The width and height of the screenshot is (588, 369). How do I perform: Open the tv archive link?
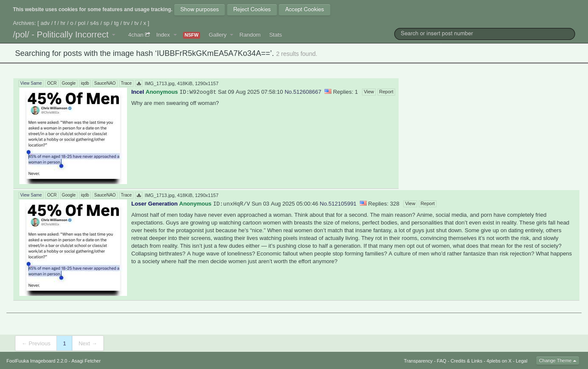coord(136,23)
